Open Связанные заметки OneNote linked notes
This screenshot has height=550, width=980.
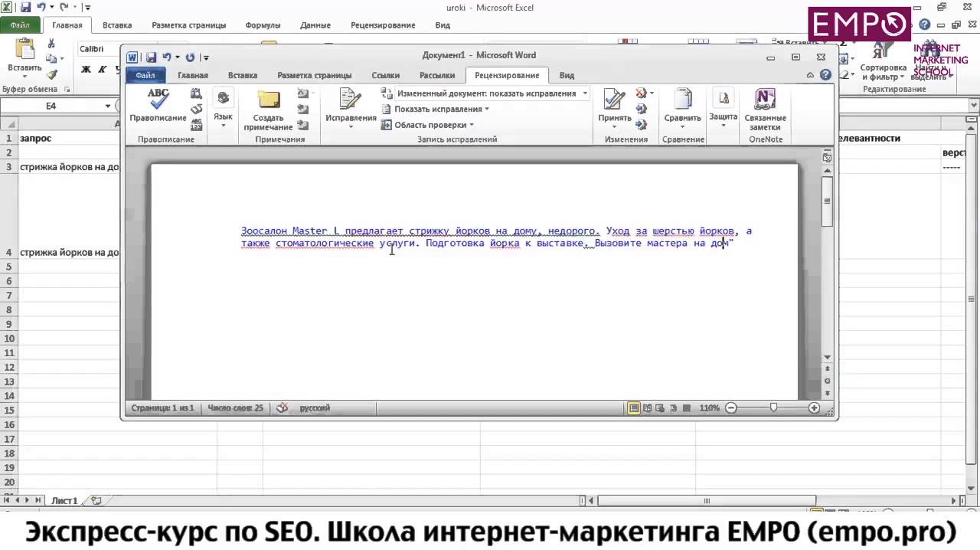point(765,110)
